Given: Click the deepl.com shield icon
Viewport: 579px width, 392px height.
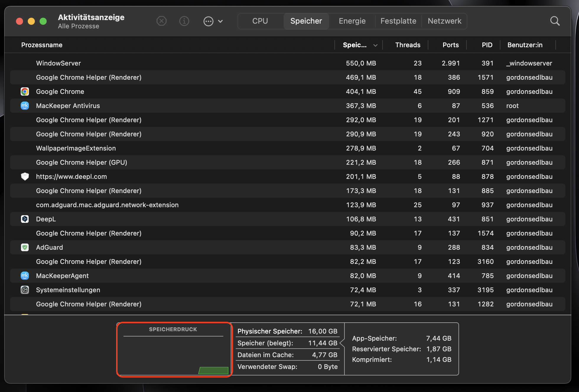Looking at the screenshot, I should click(25, 177).
